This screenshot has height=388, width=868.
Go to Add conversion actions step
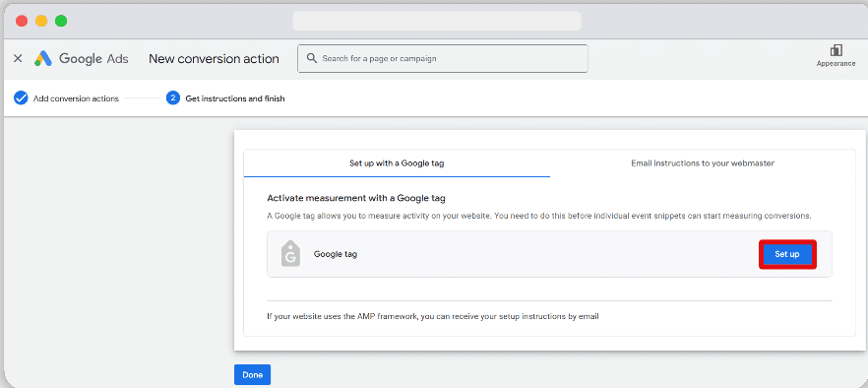coord(76,98)
